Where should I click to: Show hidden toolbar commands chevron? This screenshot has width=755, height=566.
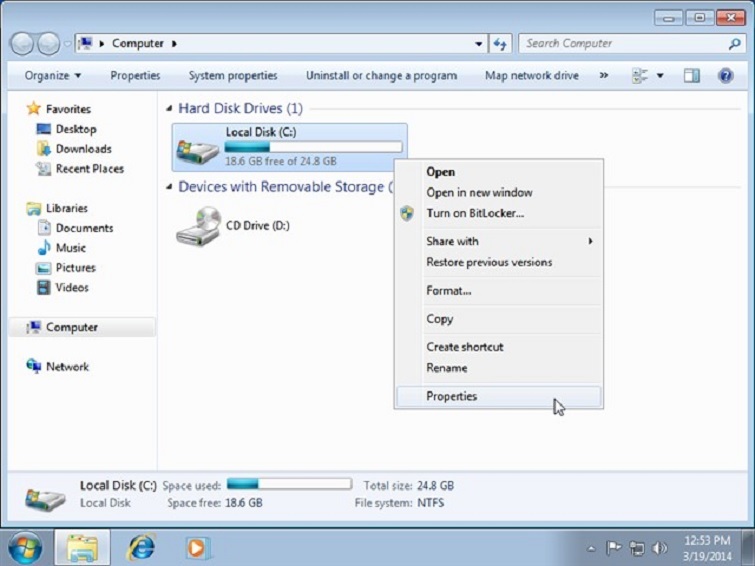click(x=603, y=76)
